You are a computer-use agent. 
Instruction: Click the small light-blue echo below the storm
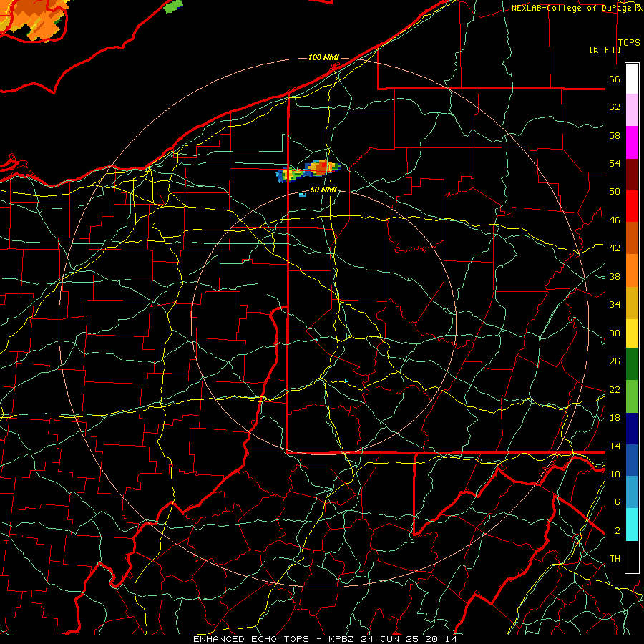click(x=303, y=195)
